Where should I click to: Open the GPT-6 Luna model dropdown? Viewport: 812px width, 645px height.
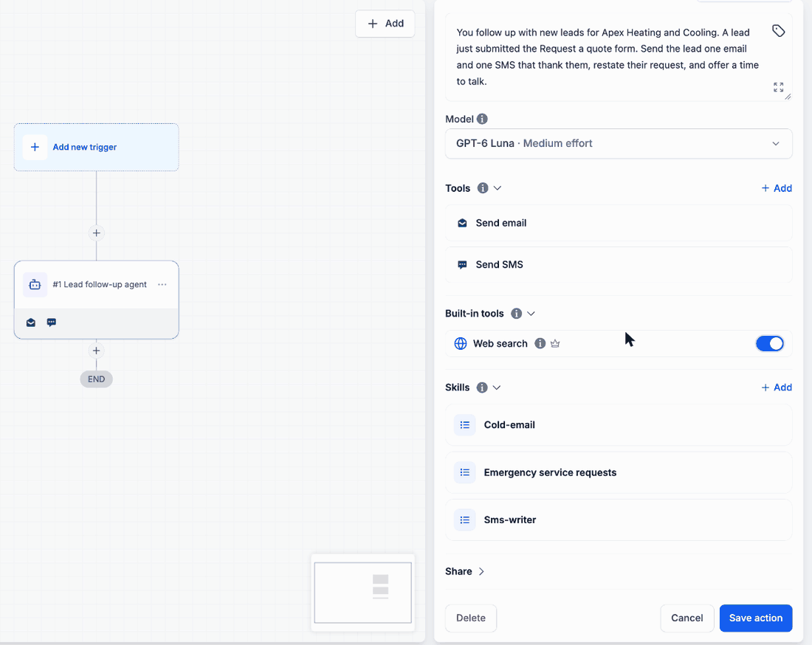[619, 143]
